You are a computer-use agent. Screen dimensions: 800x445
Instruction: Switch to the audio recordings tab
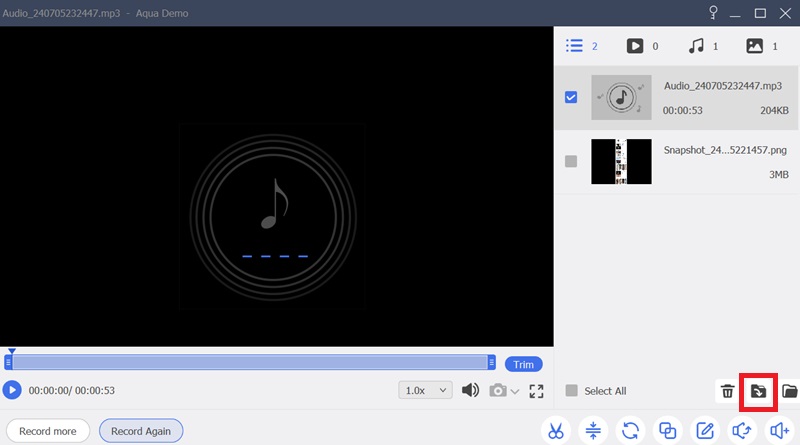703,46
